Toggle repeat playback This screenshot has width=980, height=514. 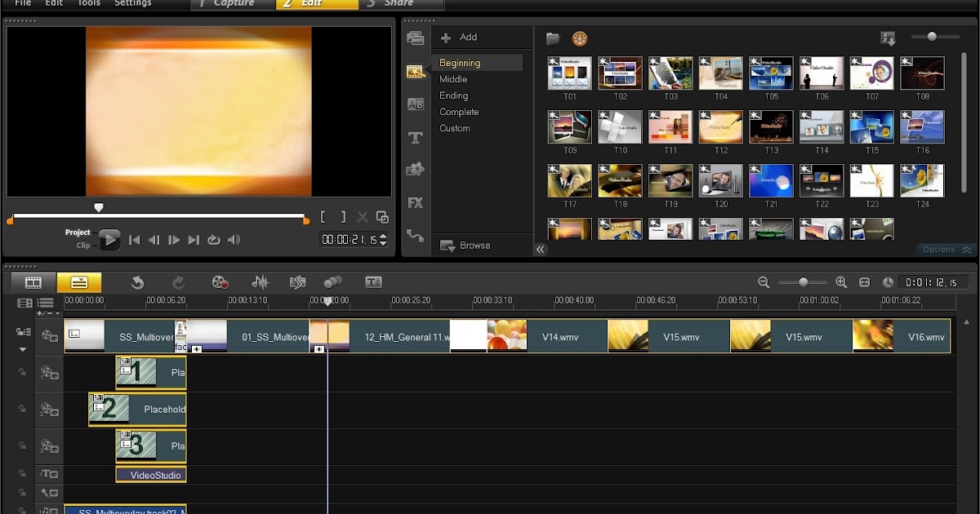tap(214, 240)
